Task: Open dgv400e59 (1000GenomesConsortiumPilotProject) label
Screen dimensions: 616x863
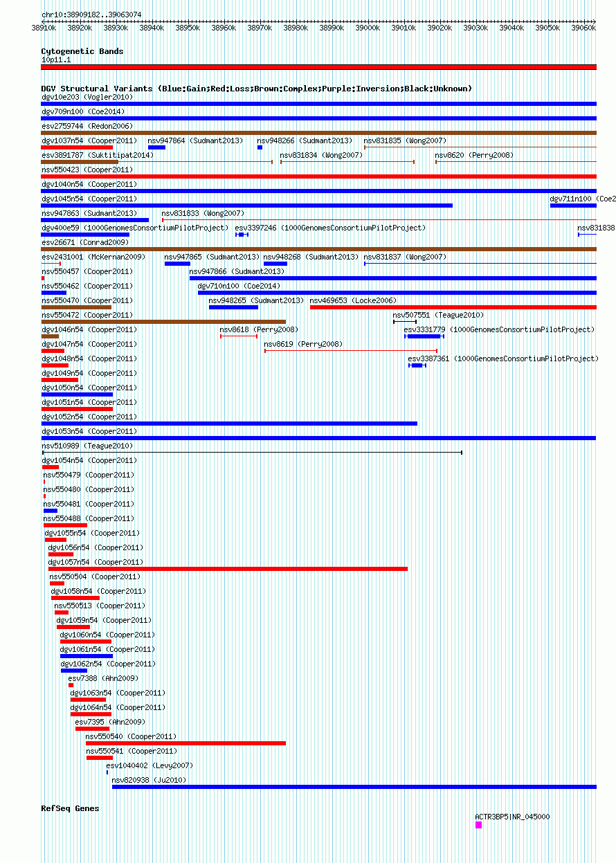Action: coord(135,228)
